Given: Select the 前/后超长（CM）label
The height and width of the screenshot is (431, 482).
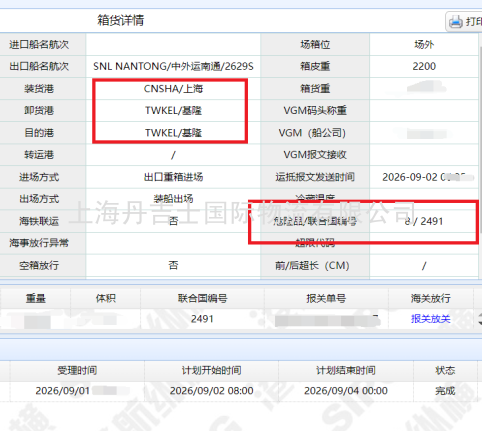Looking at the screenshot, I should pyautogui.click(x=312, y=265).
